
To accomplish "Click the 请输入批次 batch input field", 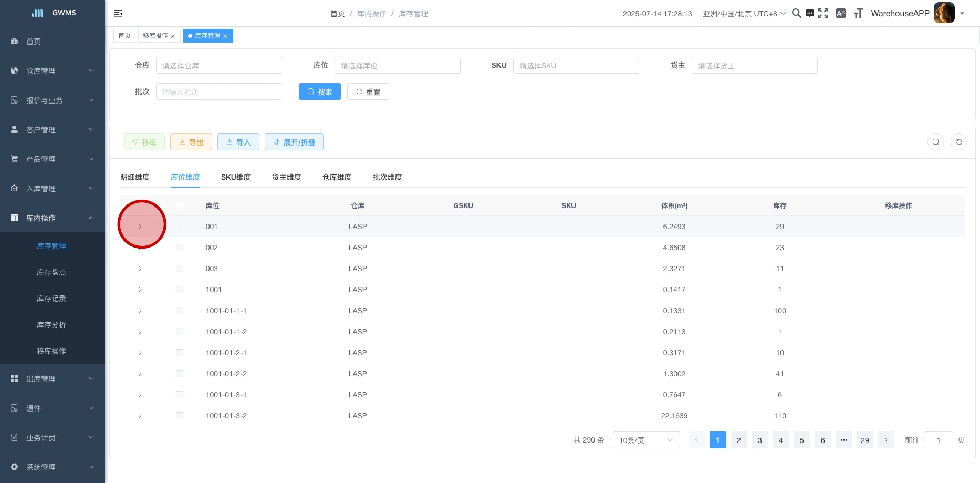I will [218, 91].
